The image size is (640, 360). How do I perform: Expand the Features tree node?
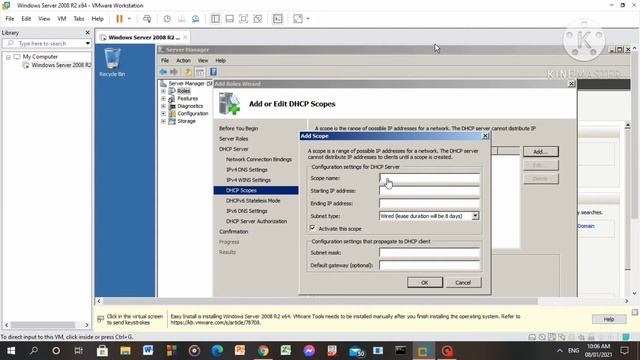163,99
